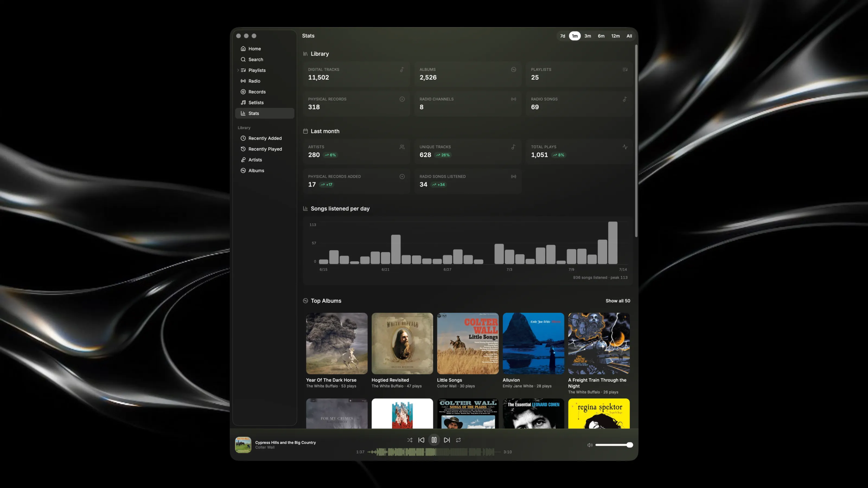Open Hogtied Revisited album cover
This screenshot has height=488, width=868.
[x=402, y=343]
